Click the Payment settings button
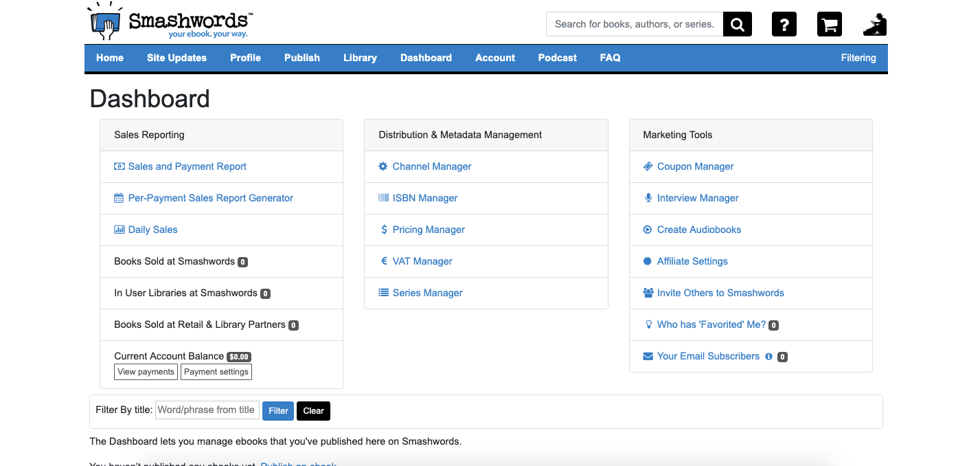Viewport: 980px width, 466px height. [216, 372]
